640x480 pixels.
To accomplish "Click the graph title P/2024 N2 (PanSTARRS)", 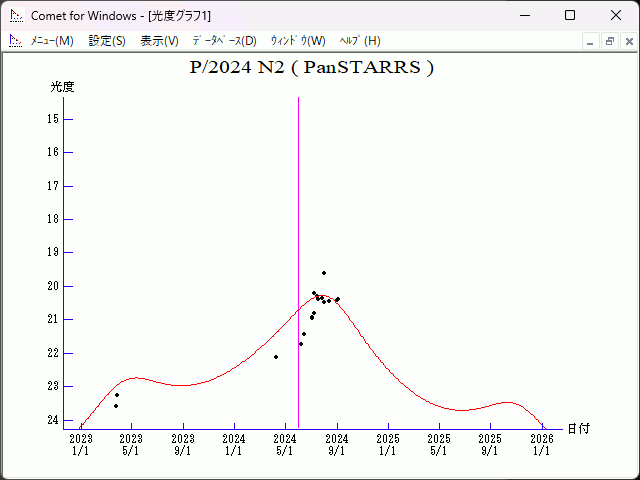I will pos(311,68).
